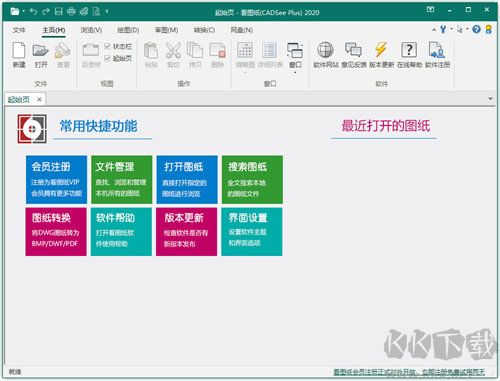
Task: Open the pointer tool dropdown top right
Action: pos(467,29)
